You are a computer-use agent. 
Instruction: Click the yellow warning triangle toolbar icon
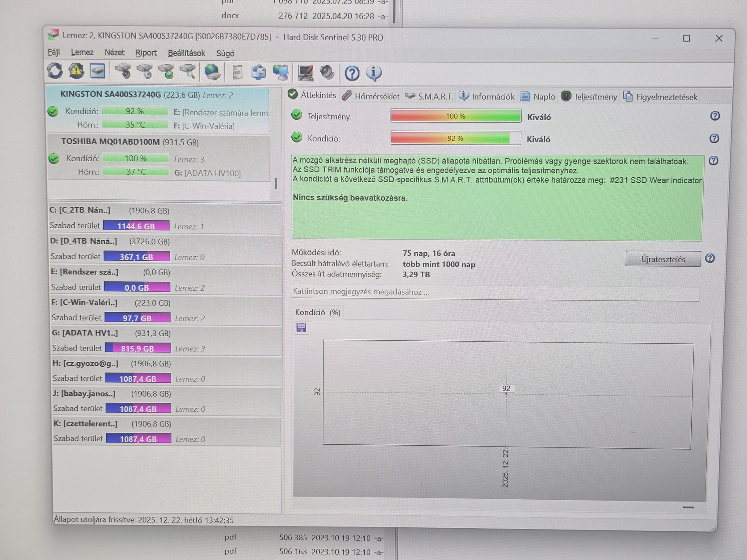click(x=76, y=71)
